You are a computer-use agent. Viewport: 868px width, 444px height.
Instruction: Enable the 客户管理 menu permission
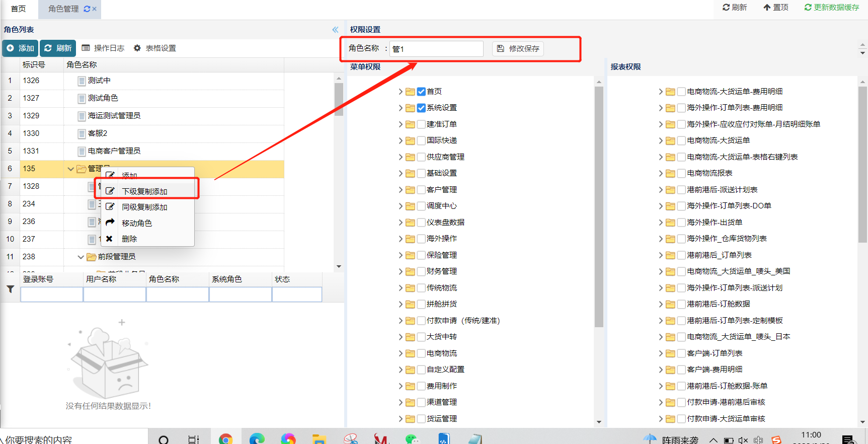(421, 190)
